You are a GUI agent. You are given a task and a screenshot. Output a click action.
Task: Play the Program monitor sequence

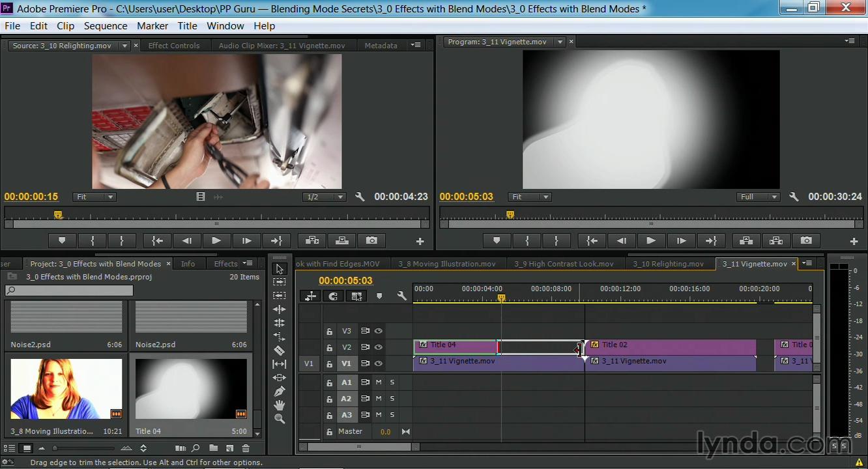tap(650, 241)
